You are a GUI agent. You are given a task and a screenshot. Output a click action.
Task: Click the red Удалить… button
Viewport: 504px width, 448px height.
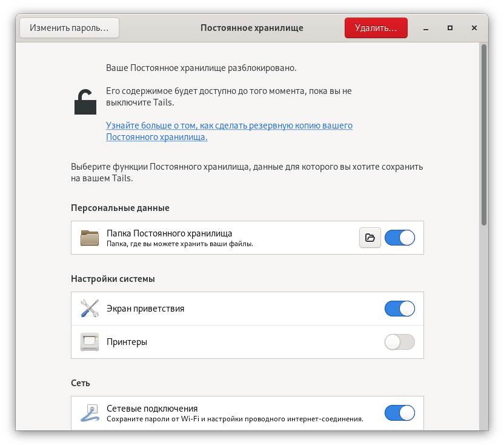tap(376, 28)
